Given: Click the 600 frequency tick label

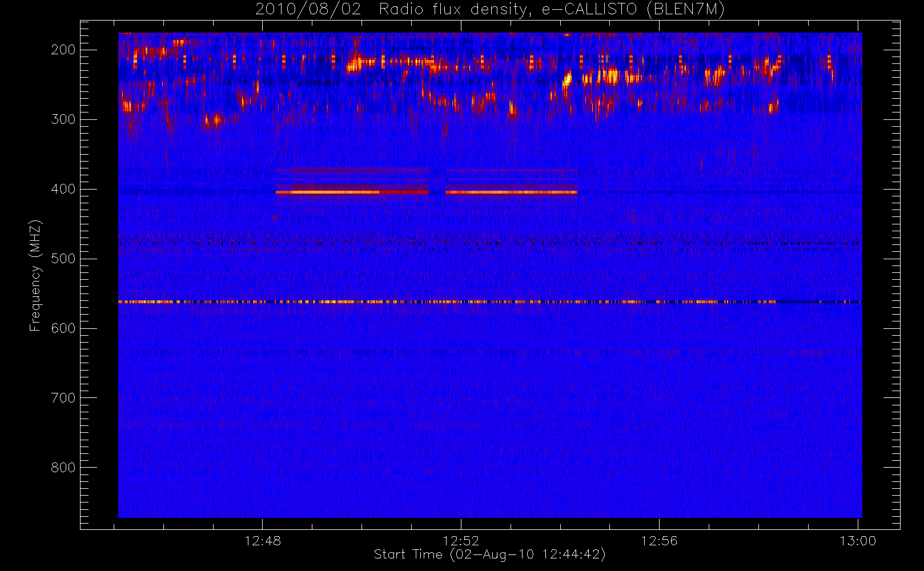Looking at the screenshot, I should 63,328.
